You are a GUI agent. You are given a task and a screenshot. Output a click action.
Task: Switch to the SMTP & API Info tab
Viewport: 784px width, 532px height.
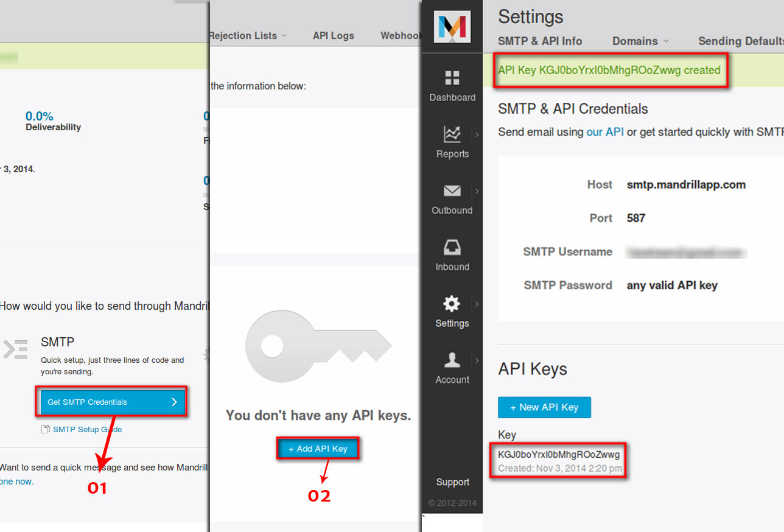click(540, 41)
